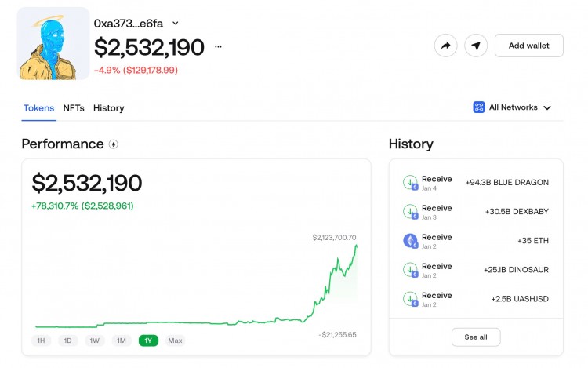Switch chart to Max range

pyautogui.click(x=176, y=341)
